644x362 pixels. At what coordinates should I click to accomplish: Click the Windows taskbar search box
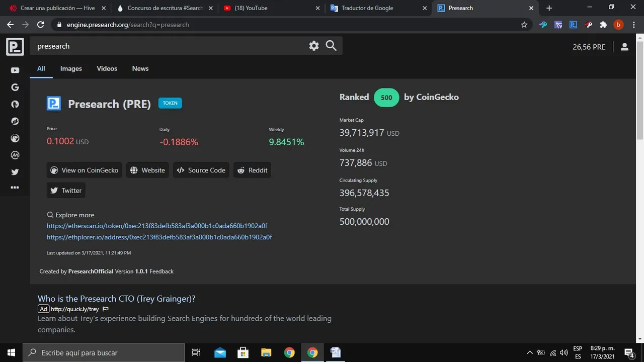(104, 352)
